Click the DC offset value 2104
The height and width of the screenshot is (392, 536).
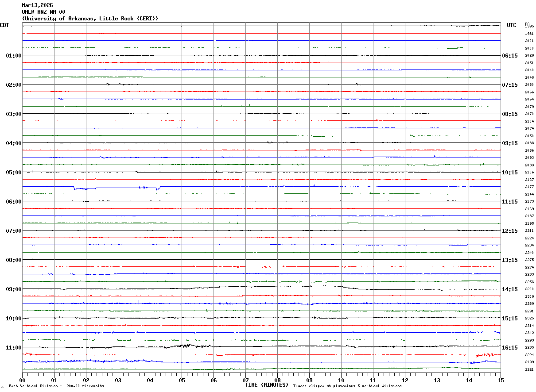(529, 121)
